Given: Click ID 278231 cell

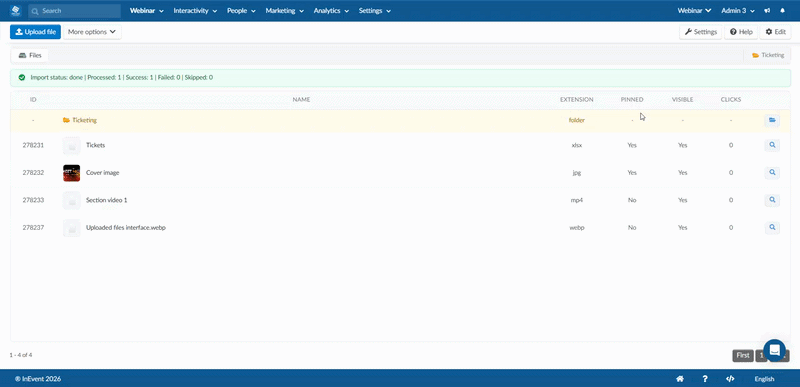Looking at the screenshot, I should point(33,145).
